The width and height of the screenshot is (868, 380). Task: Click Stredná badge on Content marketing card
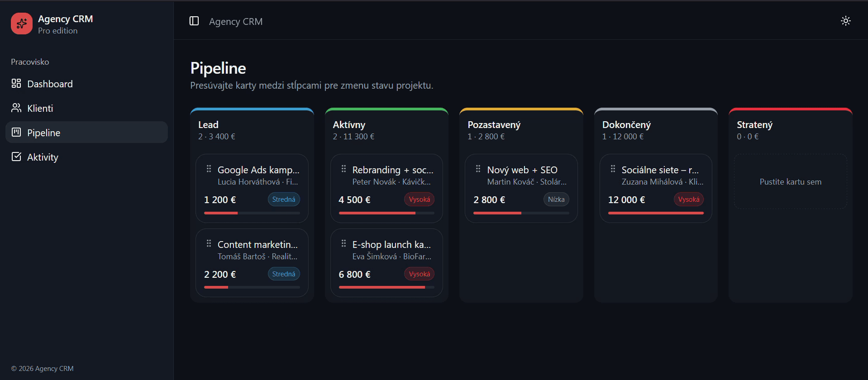click(x=284, y=274)
